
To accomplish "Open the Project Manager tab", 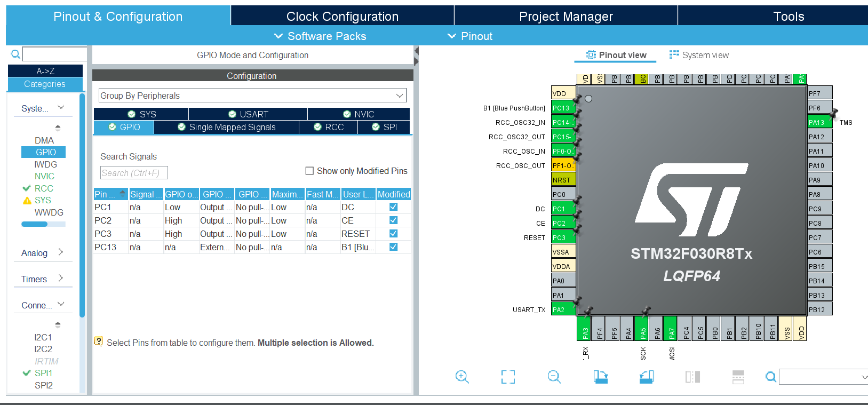I will (566, 17).
